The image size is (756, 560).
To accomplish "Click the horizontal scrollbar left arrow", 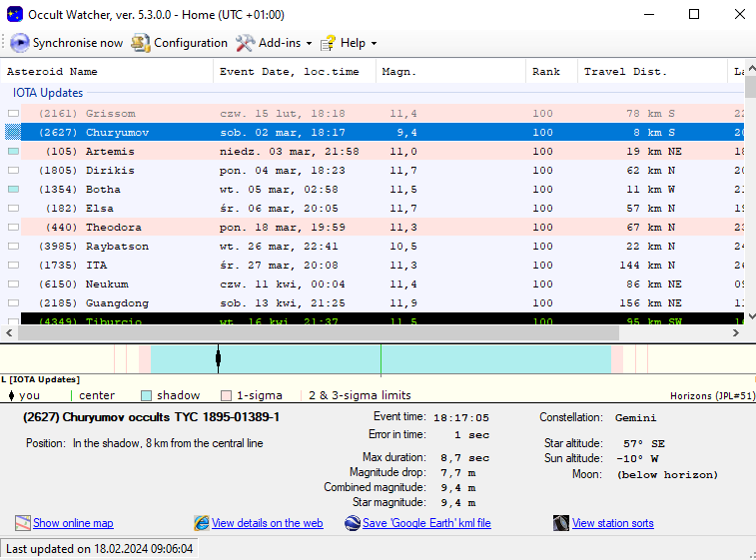I will coord(9,332).
